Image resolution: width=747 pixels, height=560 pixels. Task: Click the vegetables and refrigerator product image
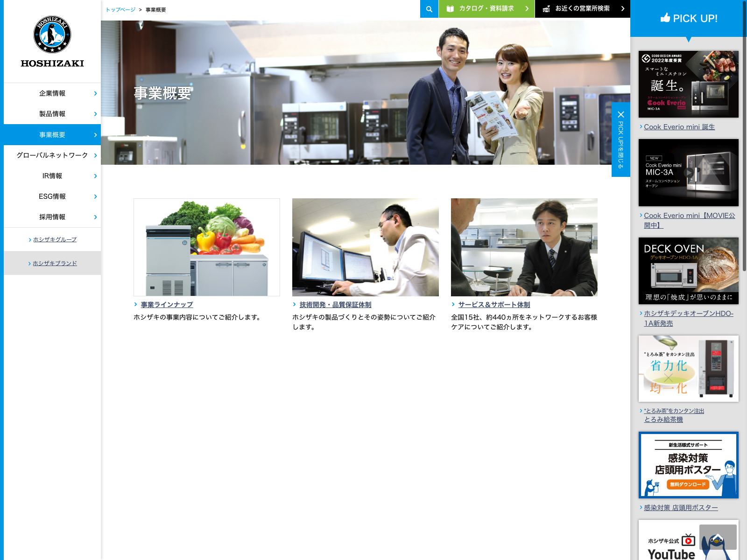pyautogui.click(x=207, y=247)
